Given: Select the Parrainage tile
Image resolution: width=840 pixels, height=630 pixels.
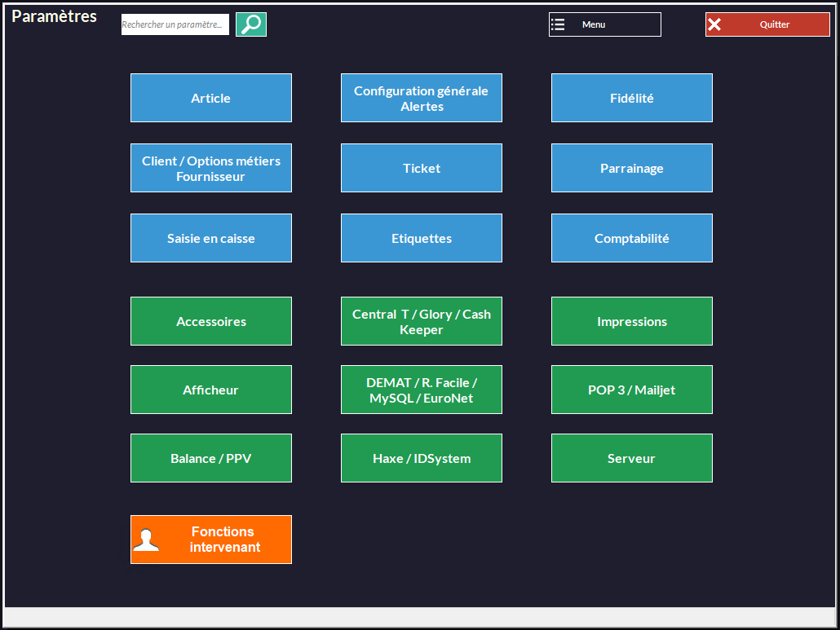Looking at the screenshot, I should [632, 168].
